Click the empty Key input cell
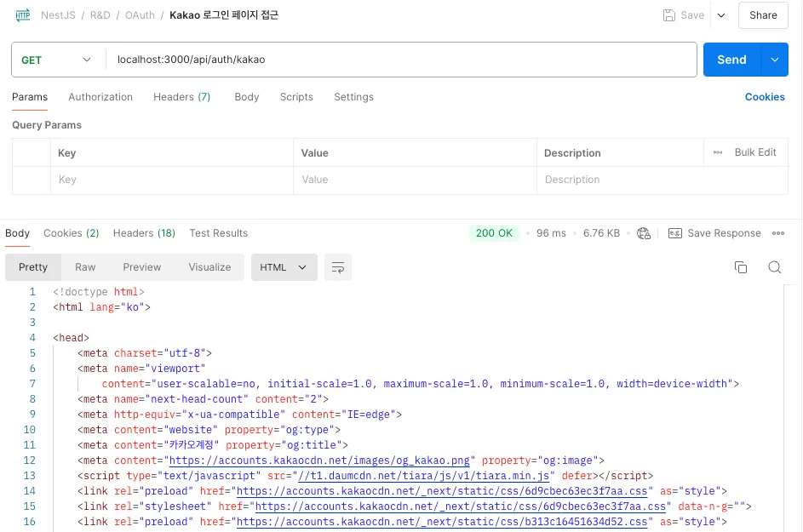Image resolution: width=803 pixels, height=532 pixels. (171, 180)
